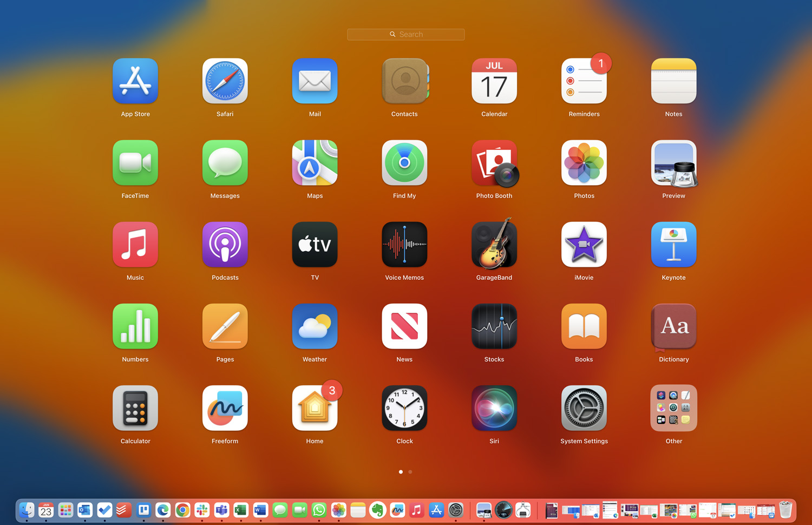Launch Todoist from the Dock

(124, 510)
